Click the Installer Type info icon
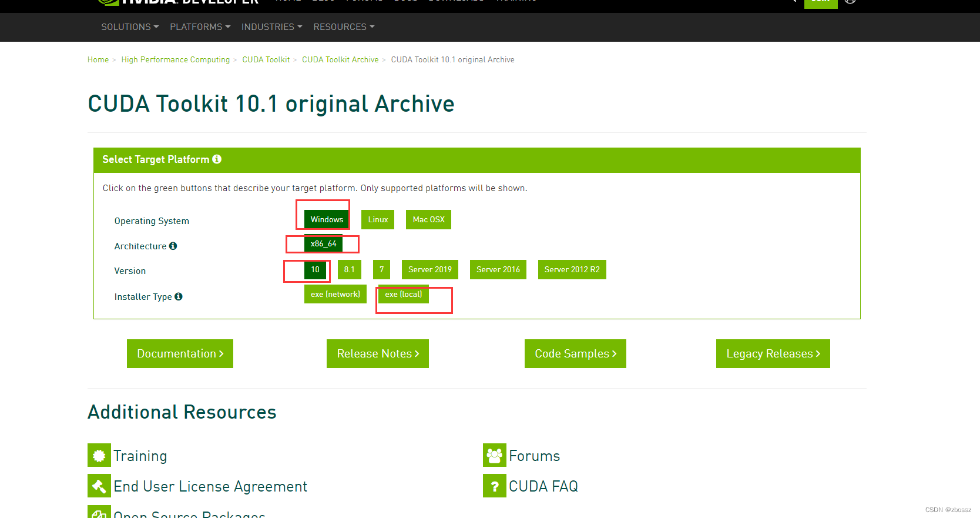980x518 pixels. click(x=179, y=296)
